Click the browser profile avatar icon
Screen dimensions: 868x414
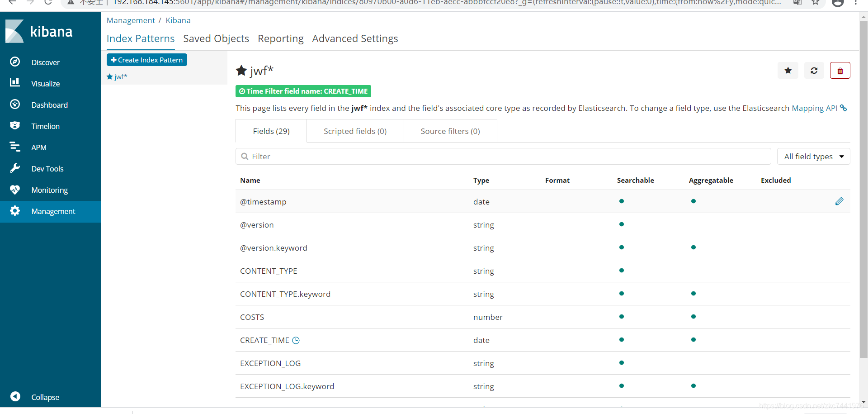838,3
